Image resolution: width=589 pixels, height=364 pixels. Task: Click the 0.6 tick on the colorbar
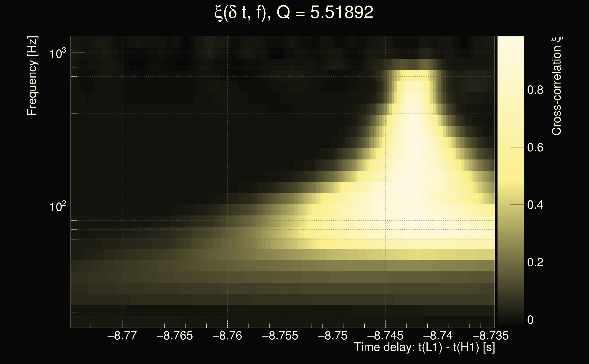(x=535, y=147)
